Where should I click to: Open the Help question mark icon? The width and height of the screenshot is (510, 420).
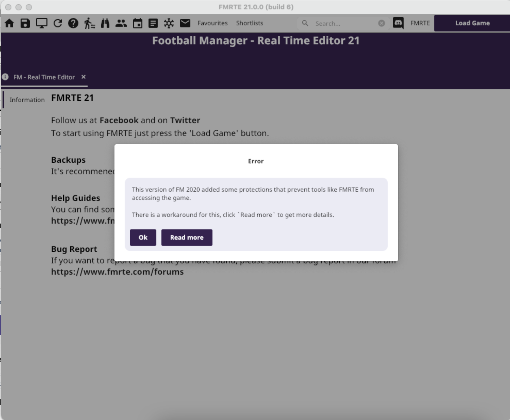tap(73, 23)
